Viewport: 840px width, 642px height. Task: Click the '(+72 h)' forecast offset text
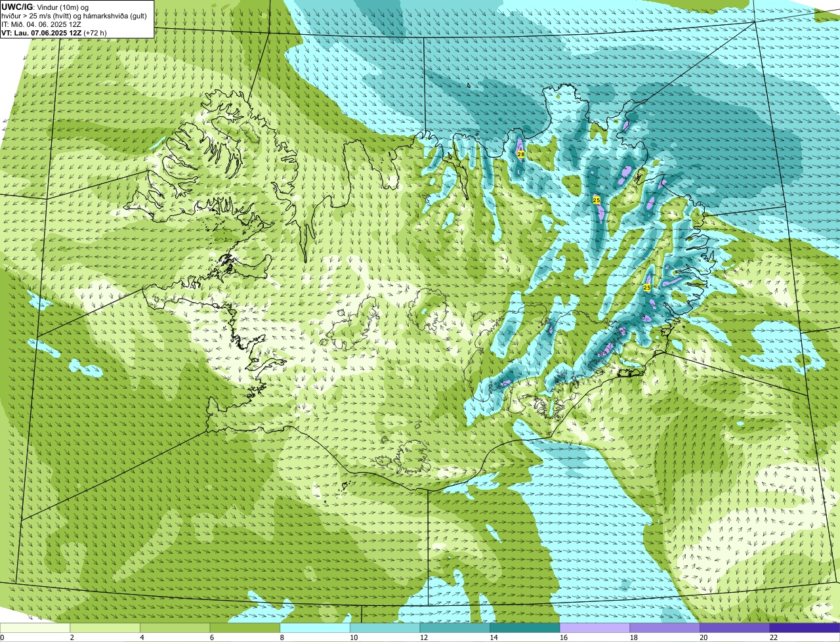tap(95, 32)
